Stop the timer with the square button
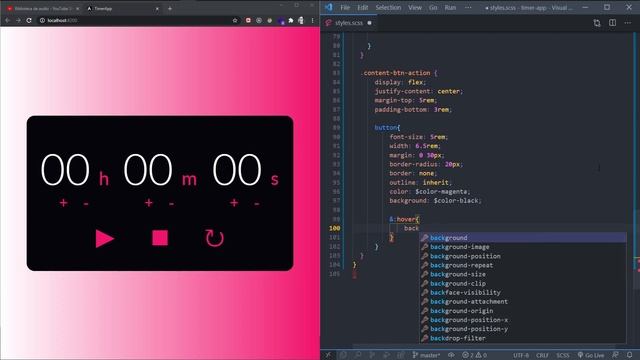The image size is (640, 360). click(160, 238)
